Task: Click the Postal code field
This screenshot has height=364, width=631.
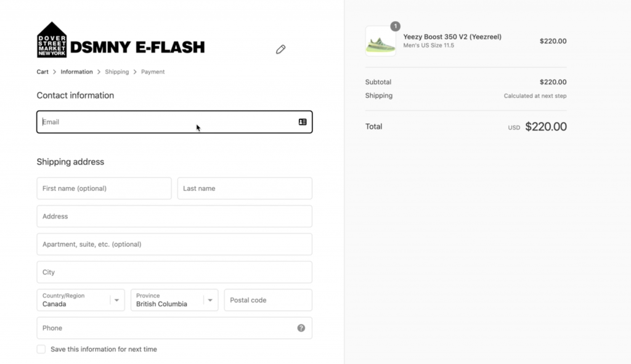Action: (x=268, y=300)
